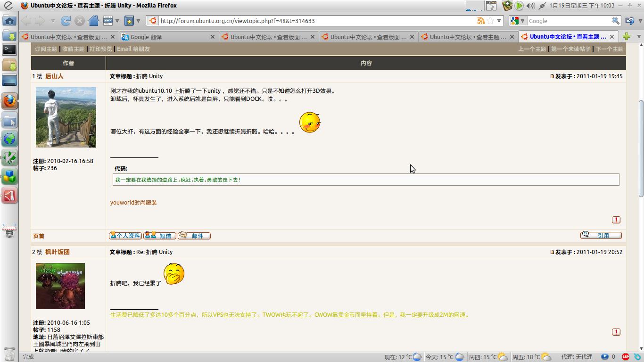Jump to 第一个未读帖子

(x=571, y=49)
